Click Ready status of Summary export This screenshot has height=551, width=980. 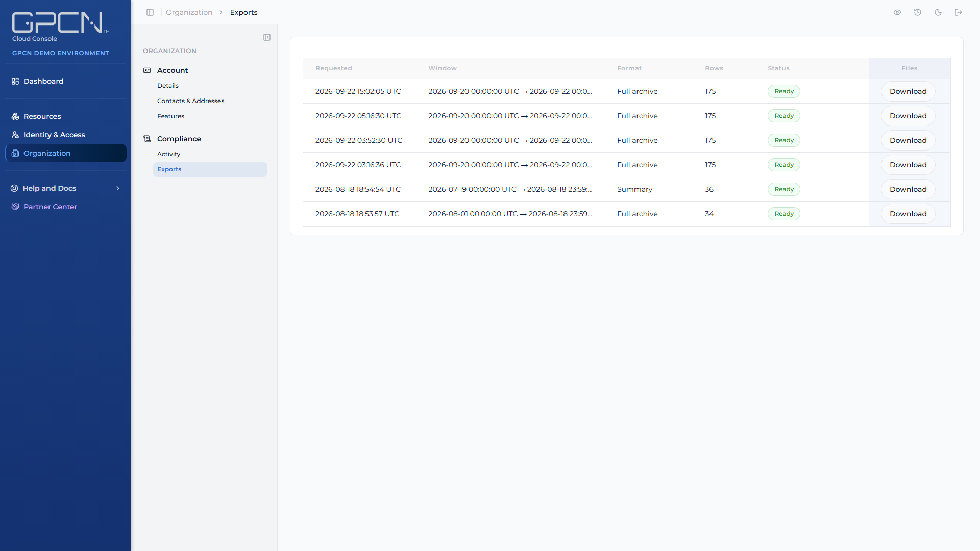[x=784, y=189]
